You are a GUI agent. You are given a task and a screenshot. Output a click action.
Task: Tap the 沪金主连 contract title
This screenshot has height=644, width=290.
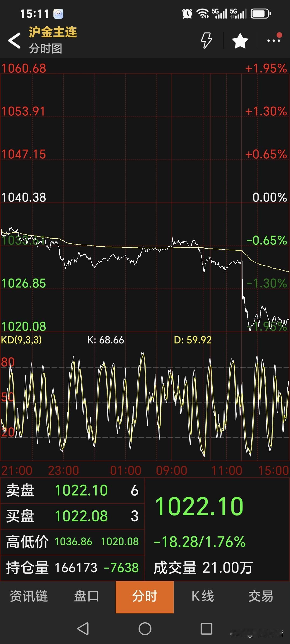53,32
